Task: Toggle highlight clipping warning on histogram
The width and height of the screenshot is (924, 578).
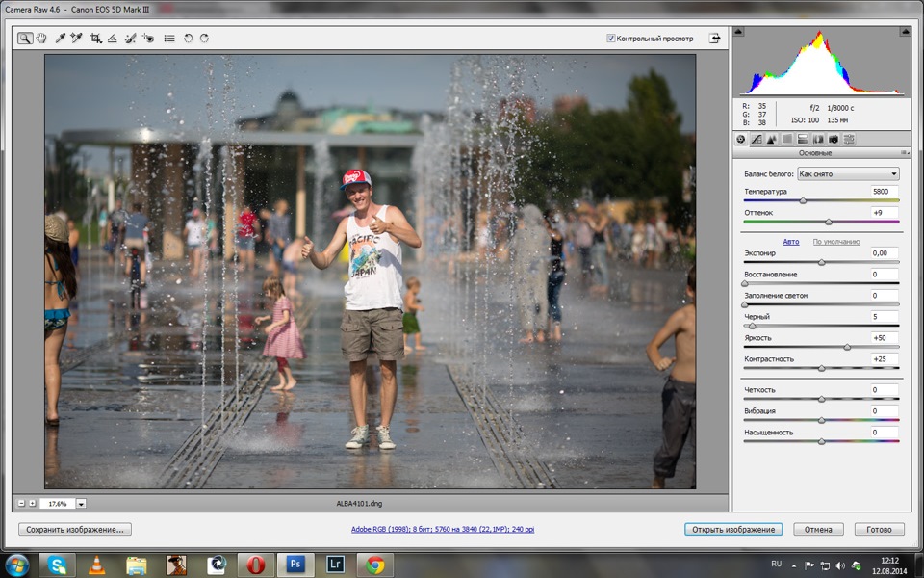Action: 905,31
